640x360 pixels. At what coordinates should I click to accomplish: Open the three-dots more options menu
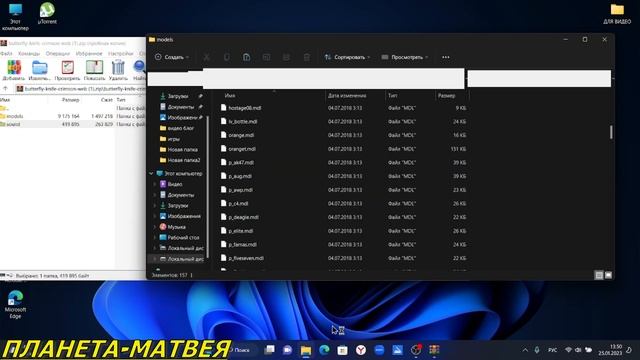[x=446, y=57]
